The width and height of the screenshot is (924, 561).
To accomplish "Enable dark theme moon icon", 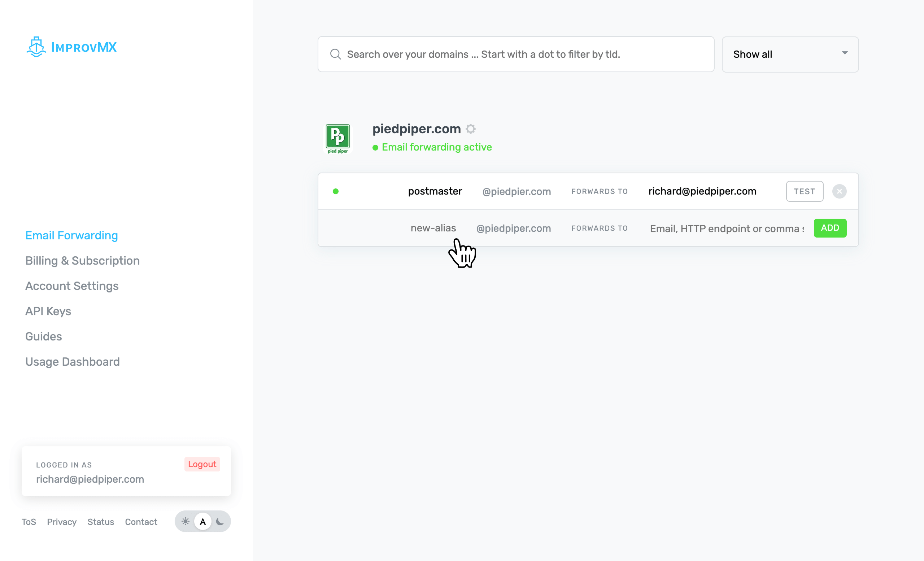I will pos(220,521).
